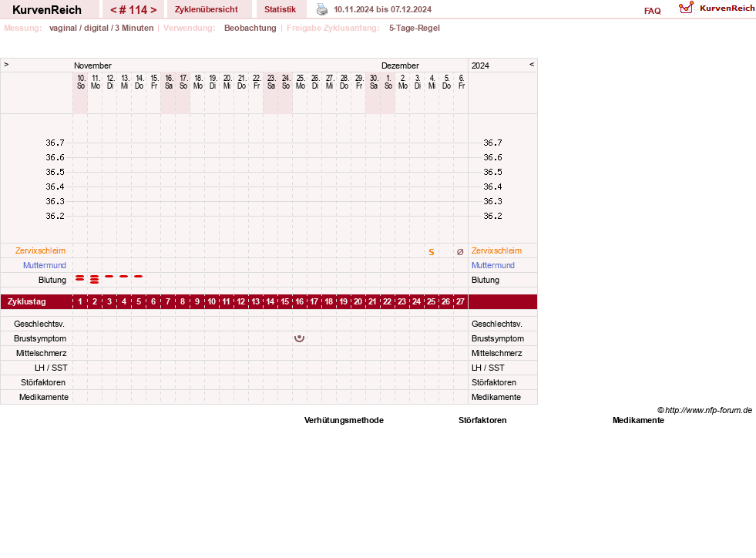The width and height of the screenshot is (756, 558).
Task: Click the left 36.7 temperature label
Action: 55,143
